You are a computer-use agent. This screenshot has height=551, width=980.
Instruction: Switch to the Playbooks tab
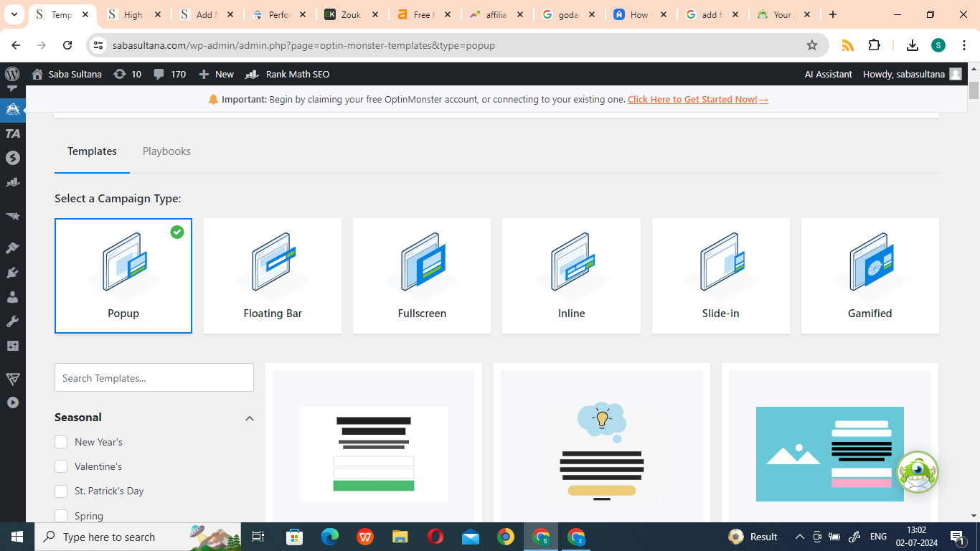[166, 151]
